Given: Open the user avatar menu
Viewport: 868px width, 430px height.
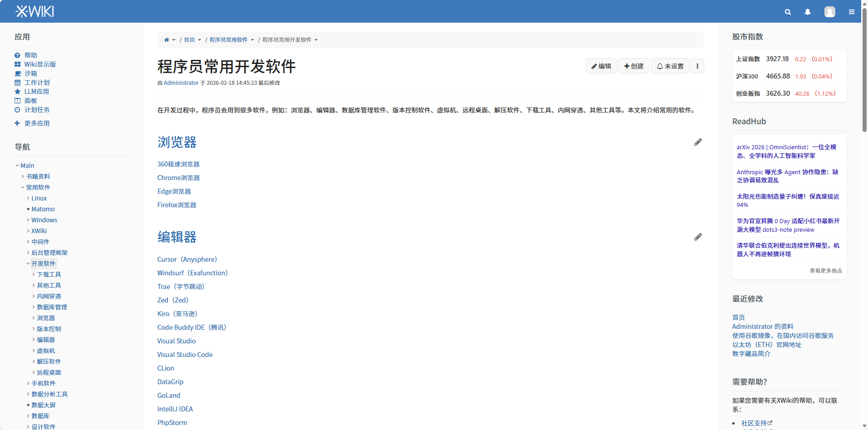Looking at the screenshot, I should (x=830, y=12).
